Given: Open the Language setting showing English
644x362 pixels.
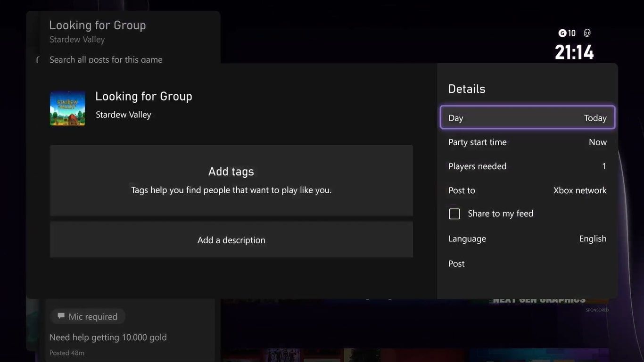Looking at the screenshot, I should [527, 239].
